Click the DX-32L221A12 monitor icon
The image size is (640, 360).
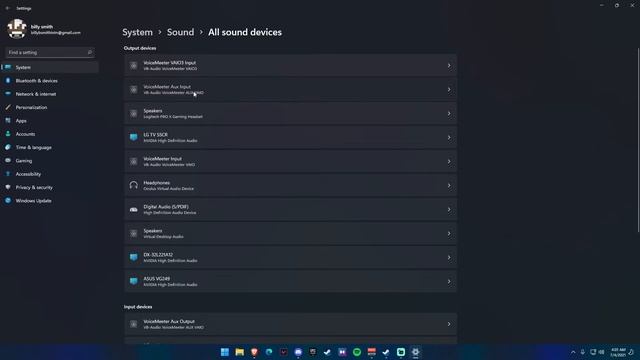coord(133,257)
